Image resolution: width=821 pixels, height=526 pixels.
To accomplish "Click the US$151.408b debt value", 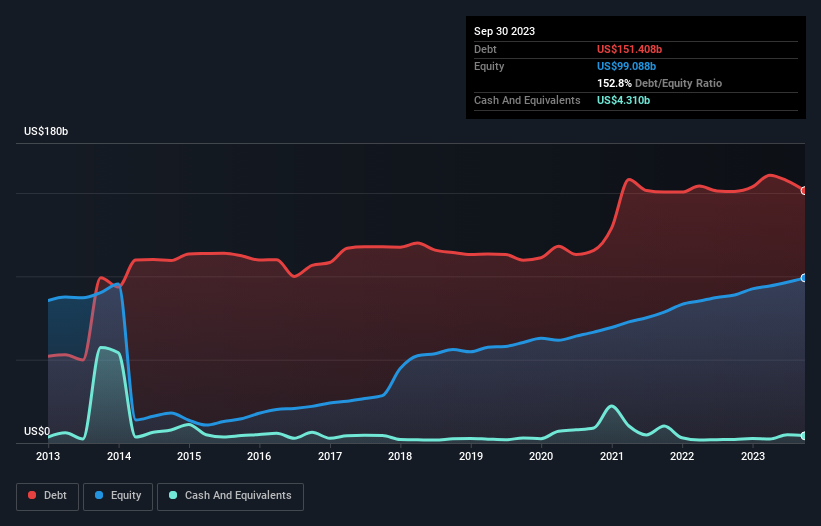I will click(x=629, y=49).
